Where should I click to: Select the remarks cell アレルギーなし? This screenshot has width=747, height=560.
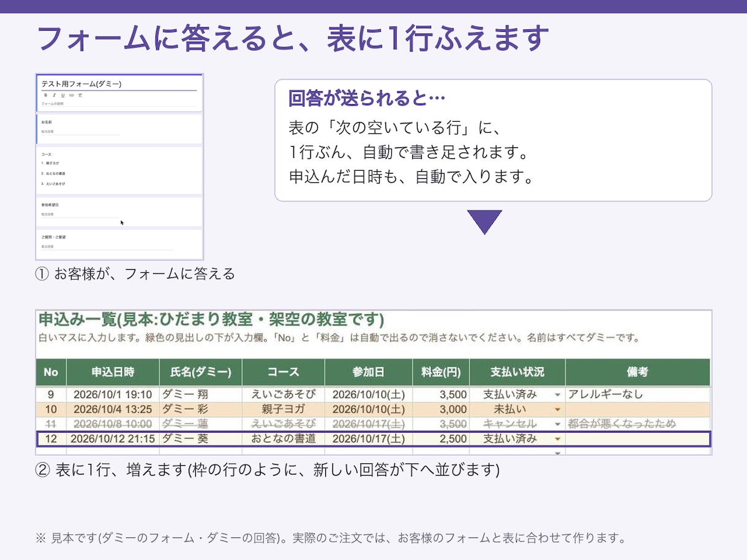(x=637, y=395)
